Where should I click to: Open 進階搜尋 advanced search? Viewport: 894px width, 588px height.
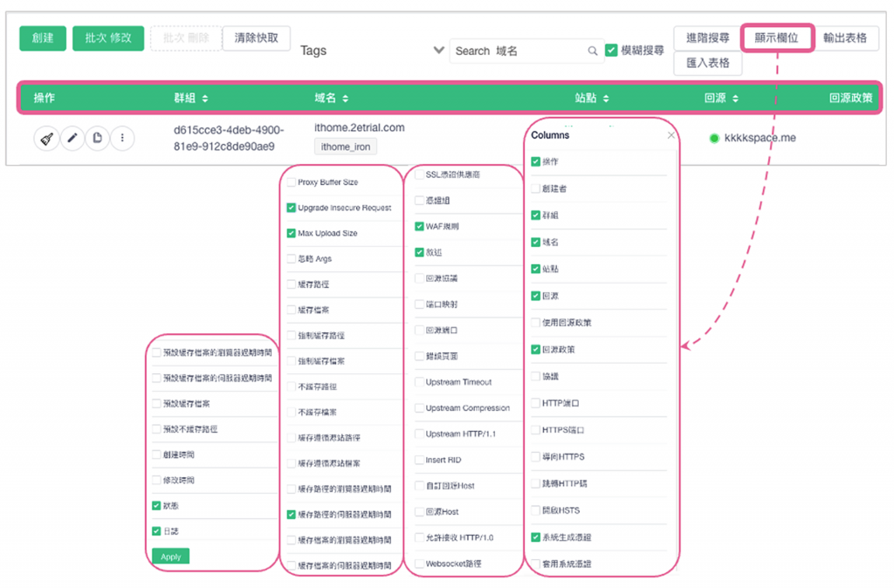[707, 38]
